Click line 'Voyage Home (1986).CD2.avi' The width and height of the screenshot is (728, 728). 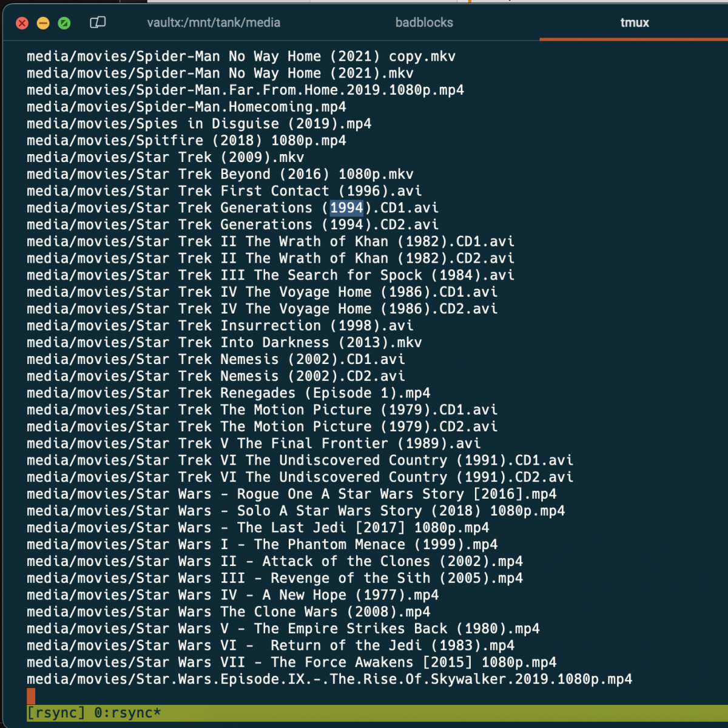[x=262, y=309]
